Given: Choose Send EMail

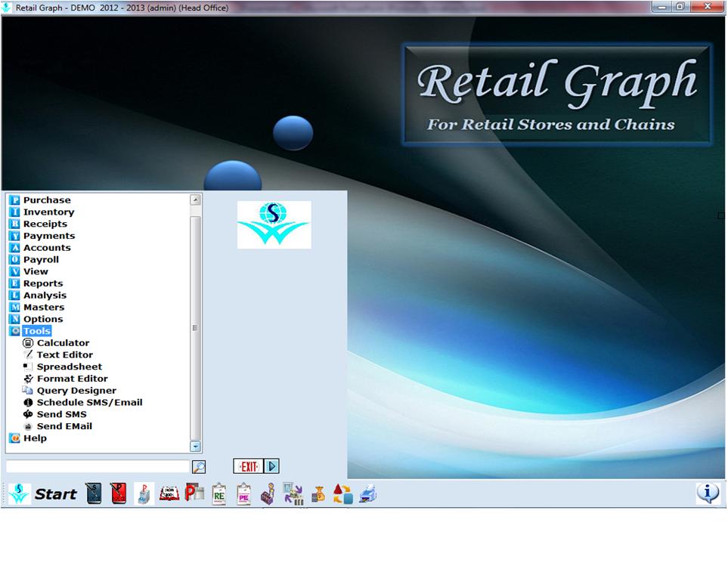Looking at the screenshot, I should 64,426.
